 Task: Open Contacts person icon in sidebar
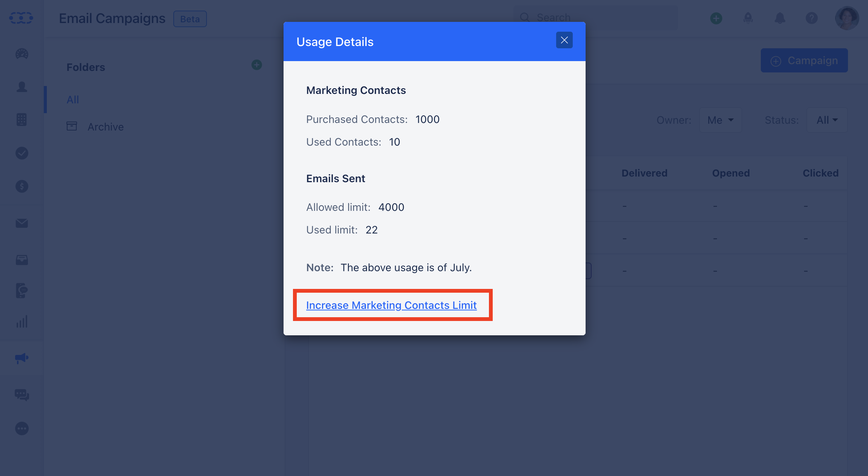(22, 87)
